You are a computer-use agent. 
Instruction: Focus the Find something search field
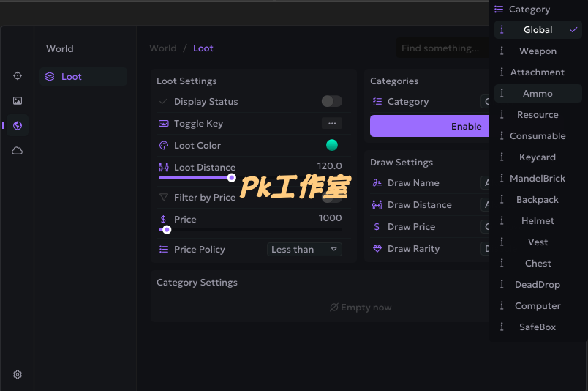click(x=442, y=48)
